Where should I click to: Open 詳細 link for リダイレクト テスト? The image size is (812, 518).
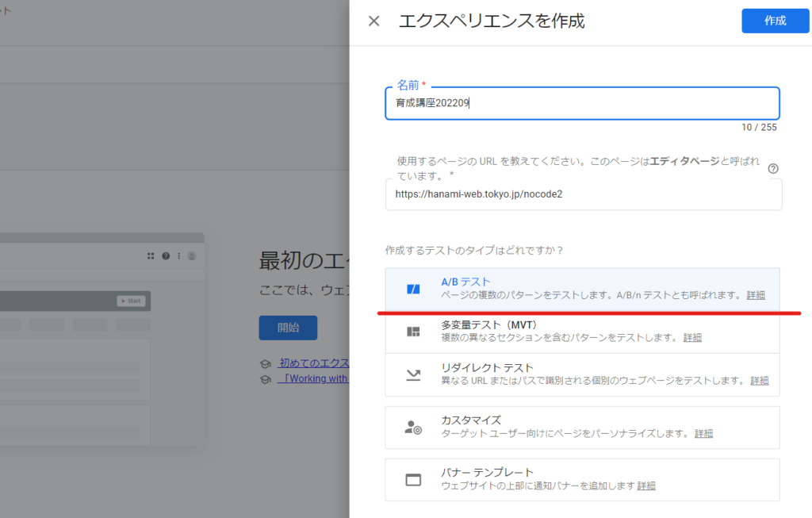[x=759, y=381]
